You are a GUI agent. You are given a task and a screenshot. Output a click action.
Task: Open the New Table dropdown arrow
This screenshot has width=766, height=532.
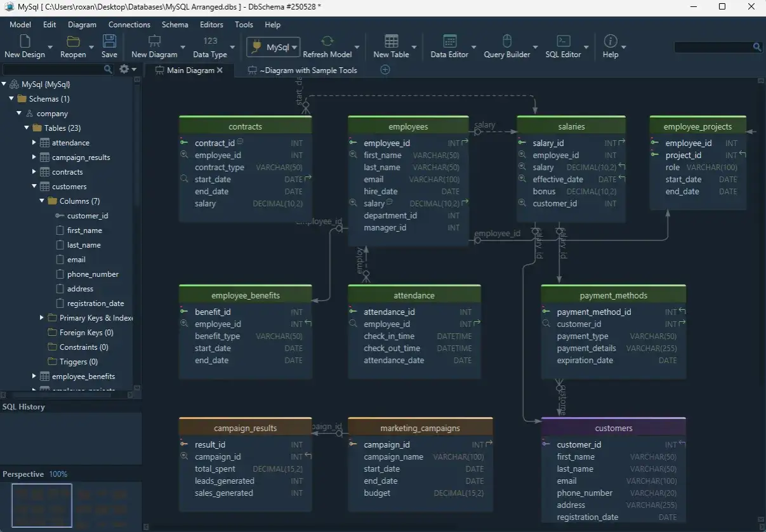[x=414, y=47]
